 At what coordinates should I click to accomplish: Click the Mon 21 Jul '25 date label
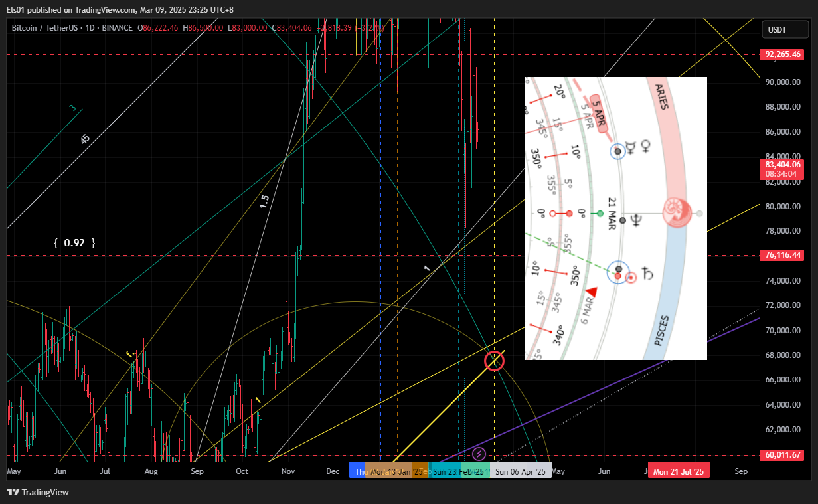[679, 471]
